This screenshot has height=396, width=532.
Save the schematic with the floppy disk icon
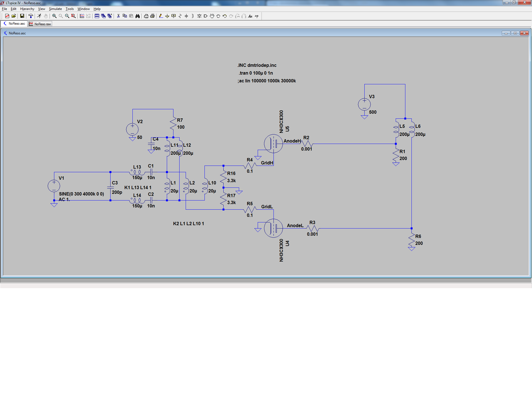pos(22,16)
